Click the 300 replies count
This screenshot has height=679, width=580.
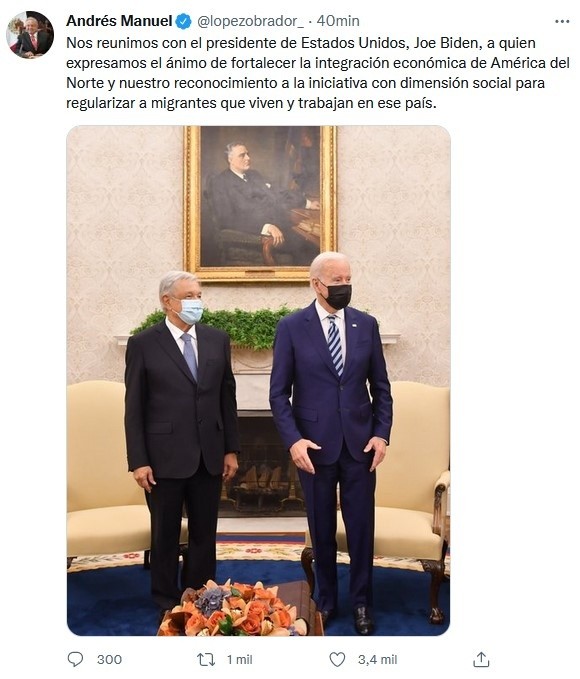click(109, 660)
